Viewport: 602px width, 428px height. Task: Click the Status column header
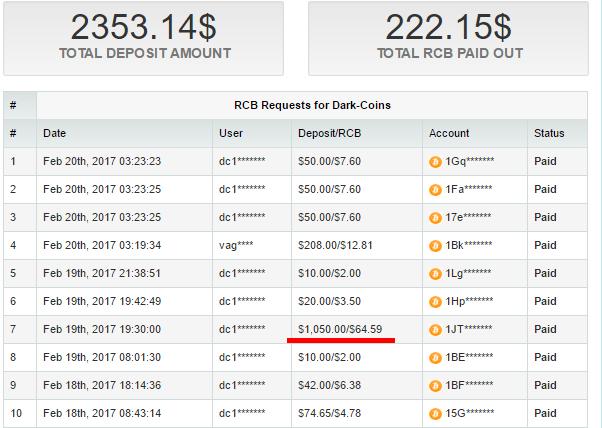(x=549, y=133)
